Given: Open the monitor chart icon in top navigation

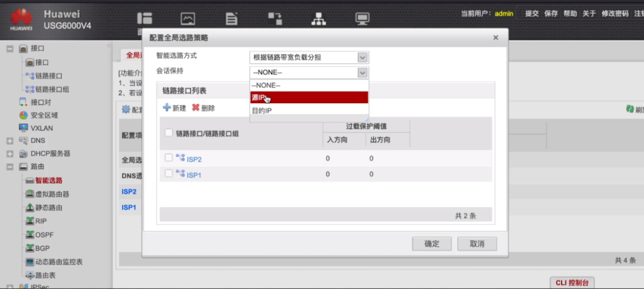Looking at the screenshot, I should (x=187, y=18).
